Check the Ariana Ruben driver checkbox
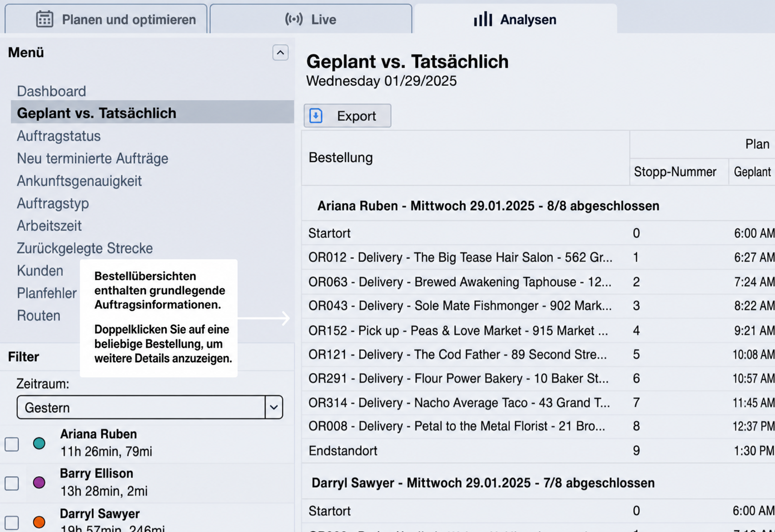Viewport: 775px width, 532px height. pyautogui.click(x=12, y=444)
